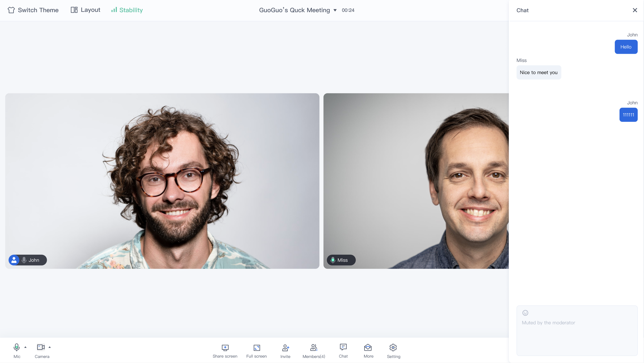View the Stability network indicator

[127, 10]
